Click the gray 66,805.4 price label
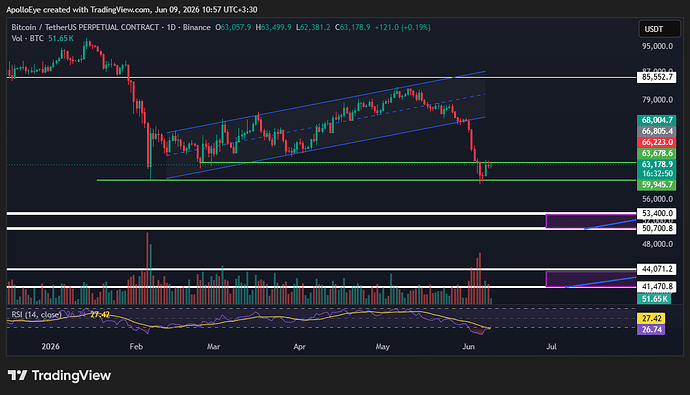690x395 pixels. point(657,131)
